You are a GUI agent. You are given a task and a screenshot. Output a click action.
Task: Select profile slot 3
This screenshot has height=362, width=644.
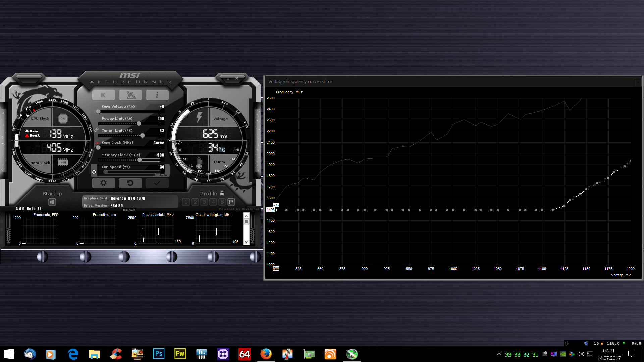tap(204, 202)
